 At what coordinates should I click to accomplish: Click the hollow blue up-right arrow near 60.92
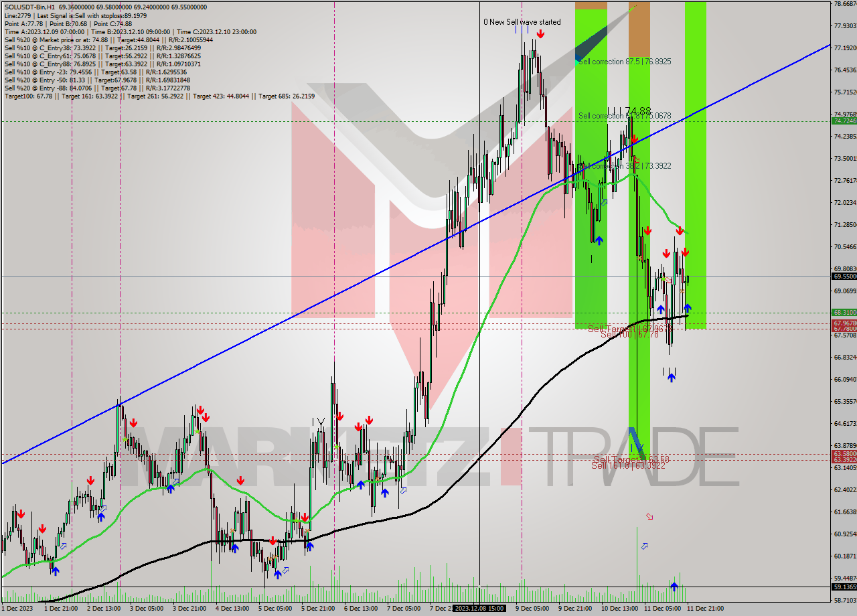[x=644, y=546]
